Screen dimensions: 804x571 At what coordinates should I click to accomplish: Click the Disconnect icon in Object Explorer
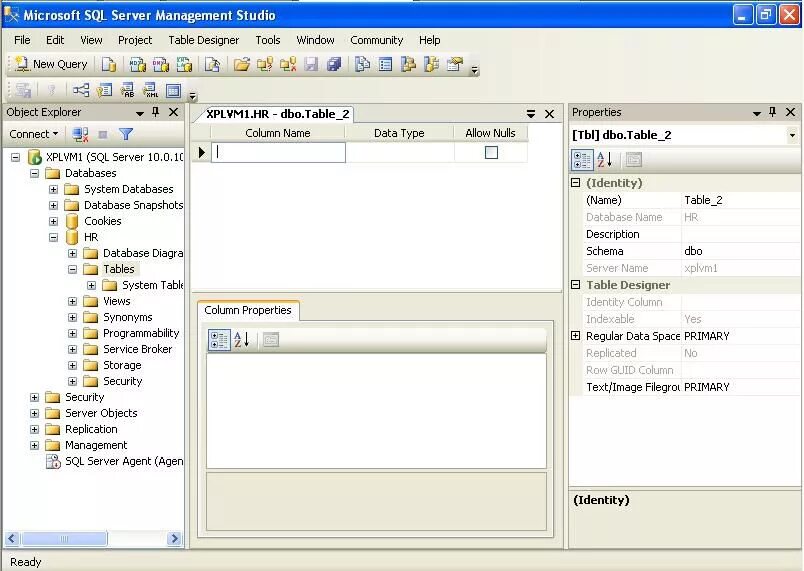(x=80, y=134)
